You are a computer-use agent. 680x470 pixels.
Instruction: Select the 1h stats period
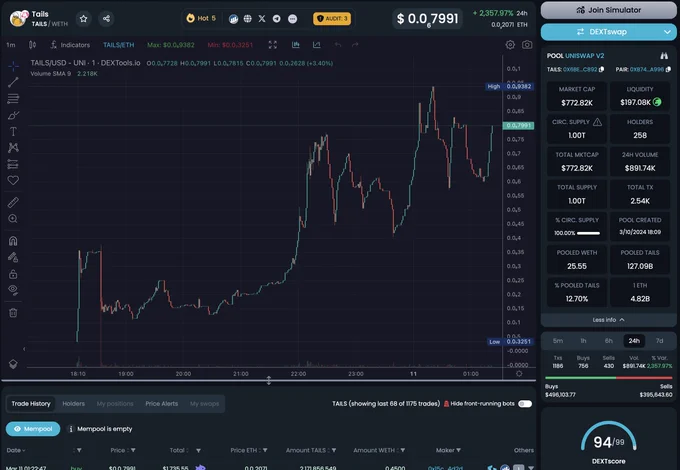[x=583, y=341]
